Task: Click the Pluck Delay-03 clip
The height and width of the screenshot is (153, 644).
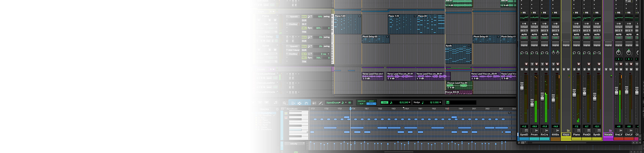Action: pyautogui.click(x=376, y=39)
